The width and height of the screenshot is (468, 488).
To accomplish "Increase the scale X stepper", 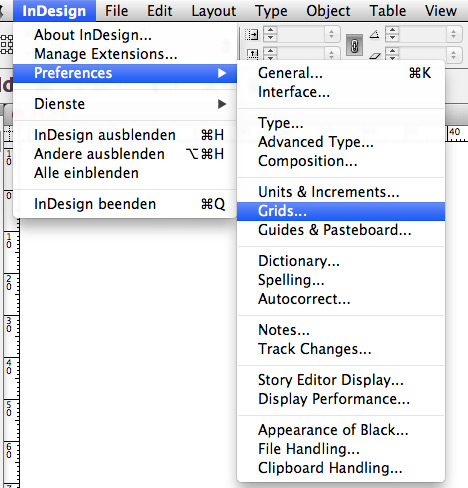I will pyautogui.click(x=270, y=30).
